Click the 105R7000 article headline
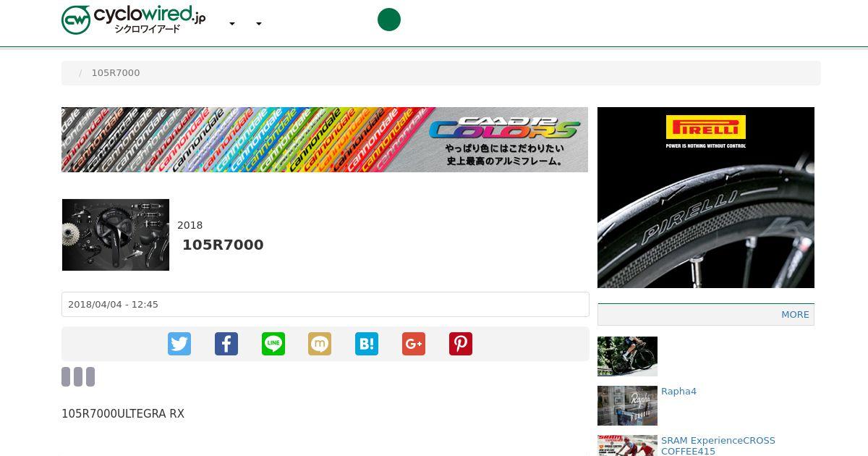 (223, 245)
